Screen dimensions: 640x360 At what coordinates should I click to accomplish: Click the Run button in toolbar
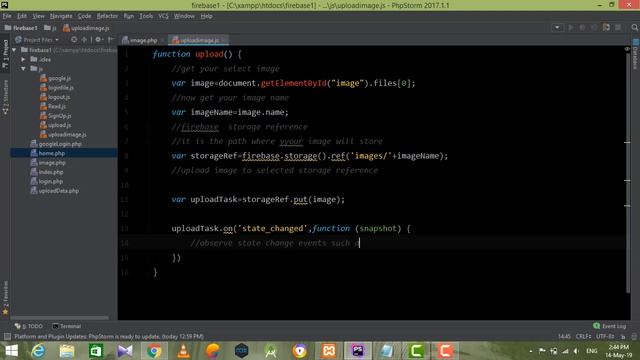pos(571,27)
